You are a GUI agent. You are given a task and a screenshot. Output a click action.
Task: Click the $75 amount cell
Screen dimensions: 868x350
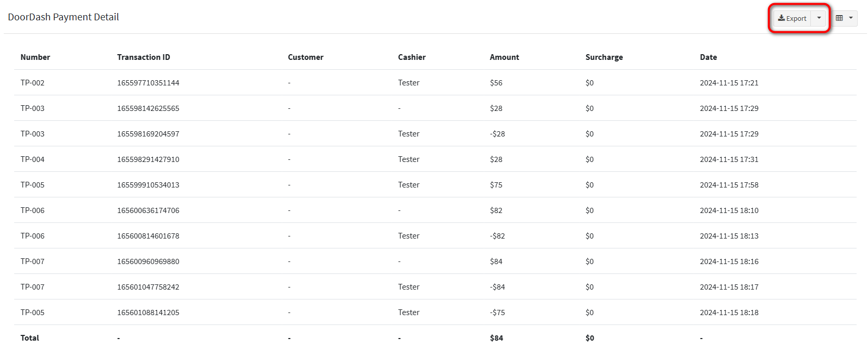tap(496, 185)
